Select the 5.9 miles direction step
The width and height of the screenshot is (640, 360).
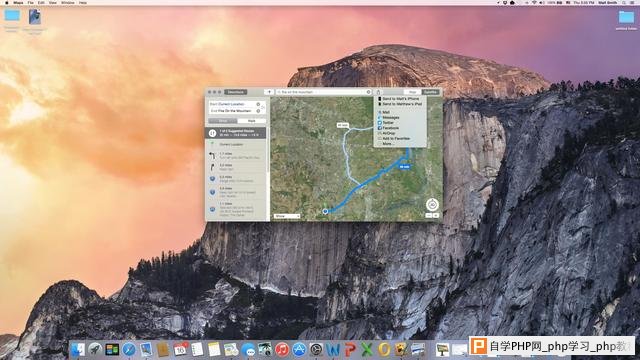point(236,192)
